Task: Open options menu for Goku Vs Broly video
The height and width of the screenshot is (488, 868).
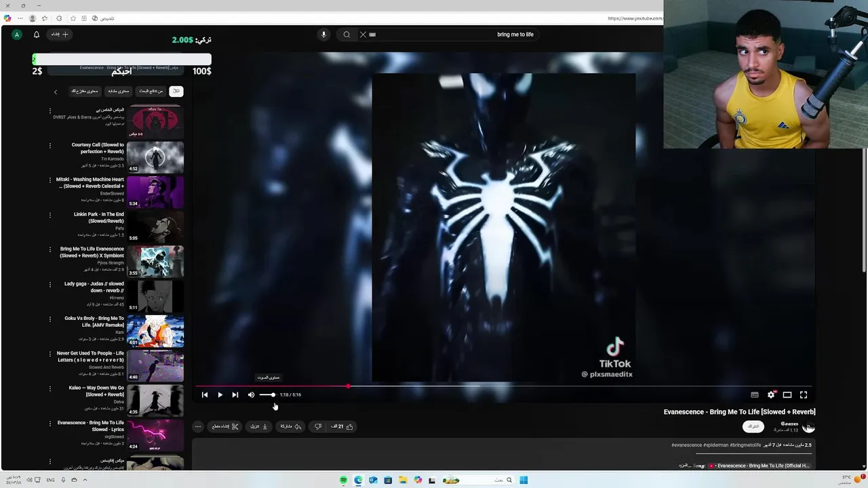Action: coord(50,319)
